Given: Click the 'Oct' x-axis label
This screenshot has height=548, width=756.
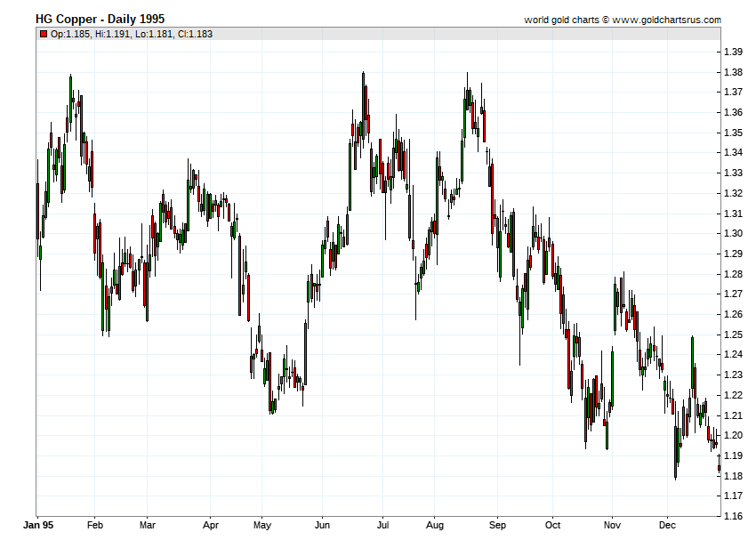Looking at the screenshot, I should [x=552, y=525].
